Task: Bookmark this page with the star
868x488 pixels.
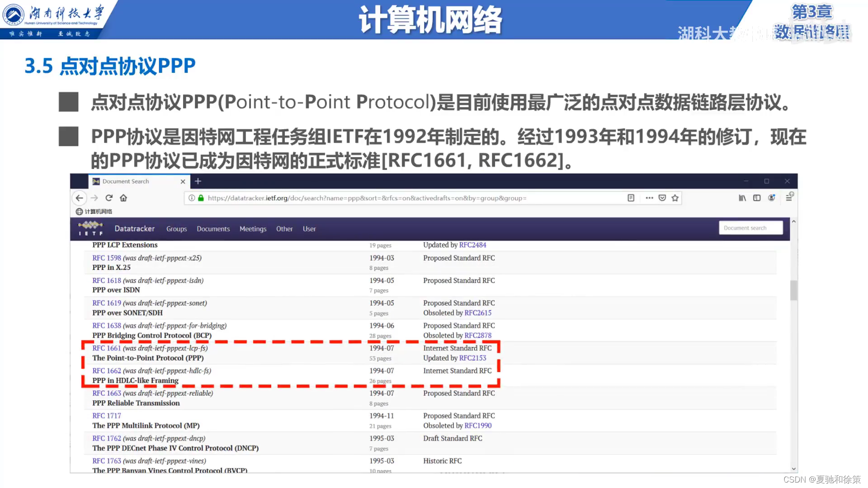Action: [x=675, y=198]
